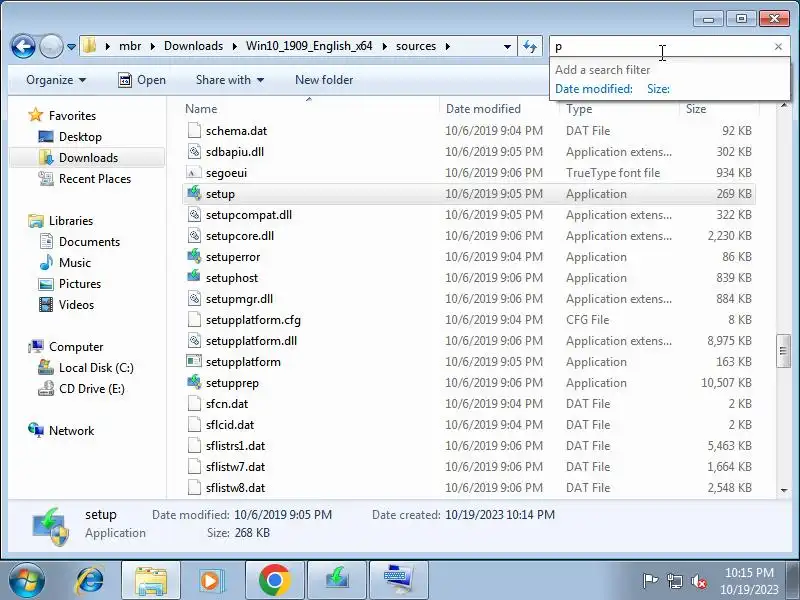This screenshot has height=600, width=800.
Task: Select the setupplatform.cfg file icon
Action: [194, 319]
